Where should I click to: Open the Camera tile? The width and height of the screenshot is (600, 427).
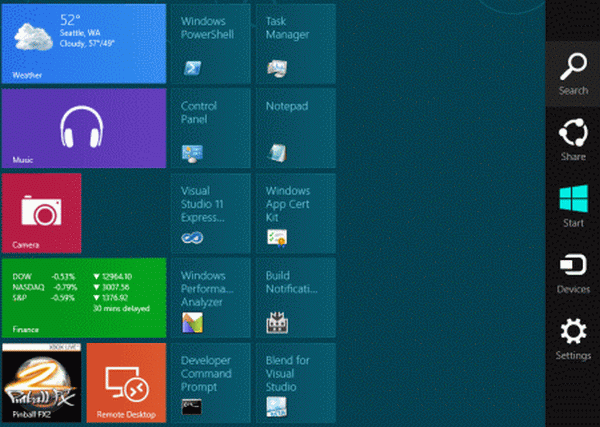pyautogui.click(x=41, y=213)
